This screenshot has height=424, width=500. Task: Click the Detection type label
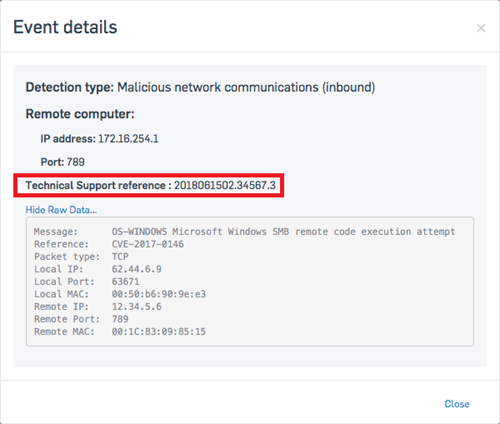point(70,87)
